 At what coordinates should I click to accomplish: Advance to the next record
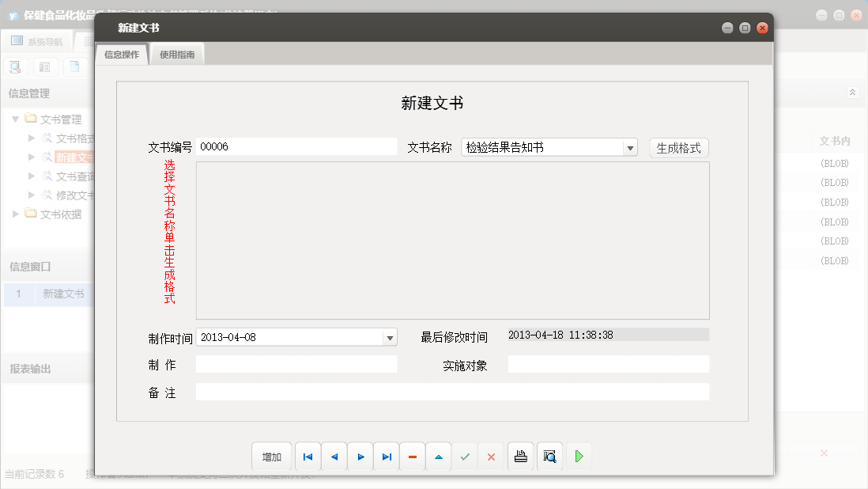click(360, 456)
